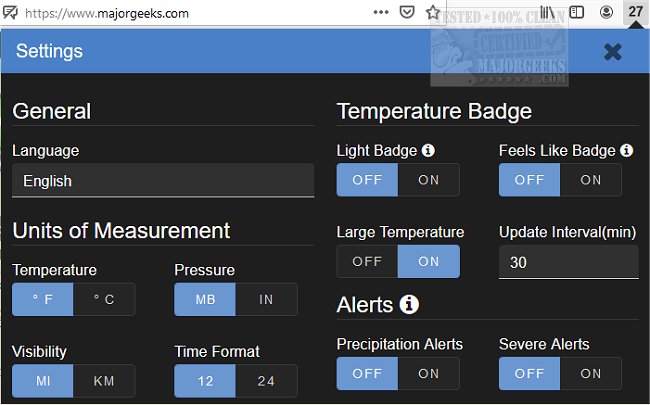This screenshot has height=405, width=650.
Task: Turn Light Badge ON
Action: click(x=429, y=180)
